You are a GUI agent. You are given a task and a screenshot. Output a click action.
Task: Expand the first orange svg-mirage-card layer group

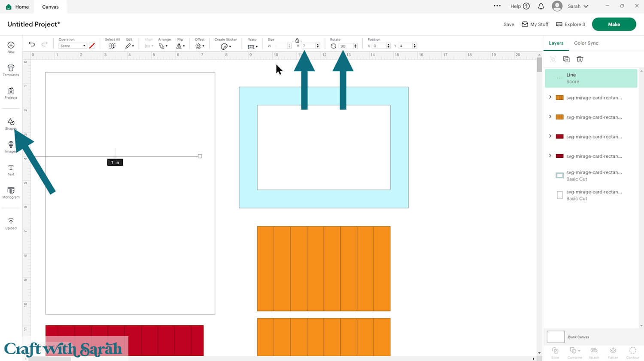(550, 98)
